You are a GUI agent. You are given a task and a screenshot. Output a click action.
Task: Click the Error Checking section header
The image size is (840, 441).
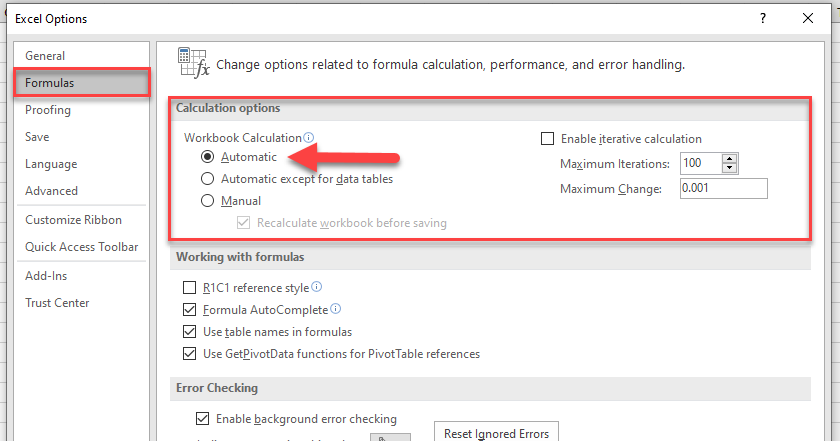point(217,387)
